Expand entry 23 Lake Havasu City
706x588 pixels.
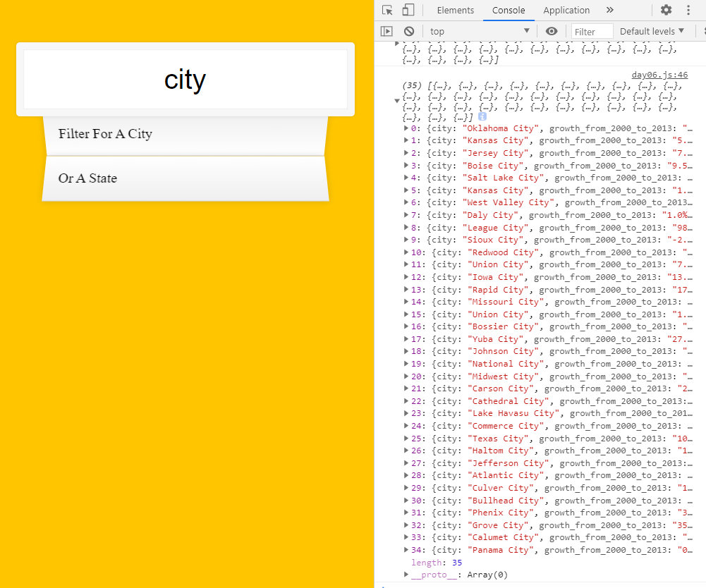[406, 414]
